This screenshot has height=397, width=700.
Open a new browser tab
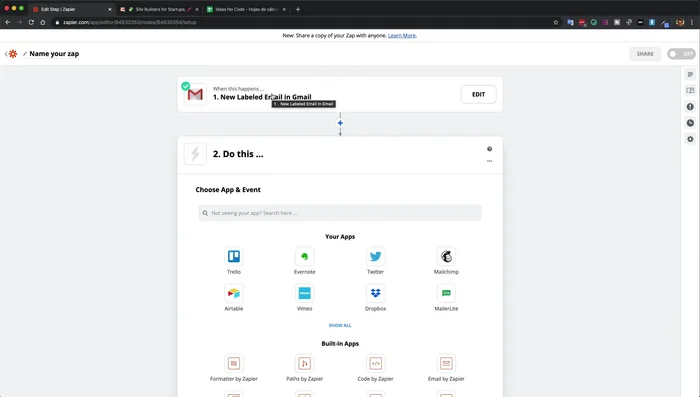click(x=298, y=9)
